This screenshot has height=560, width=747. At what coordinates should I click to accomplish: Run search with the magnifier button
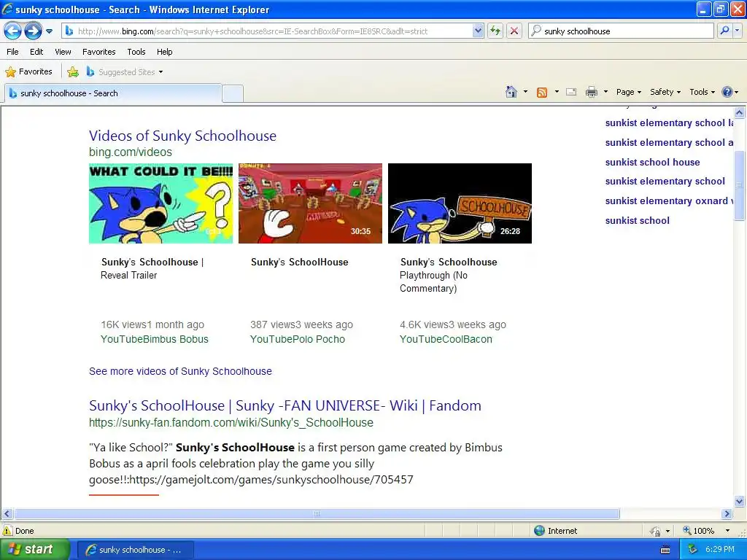pos(724,31)
